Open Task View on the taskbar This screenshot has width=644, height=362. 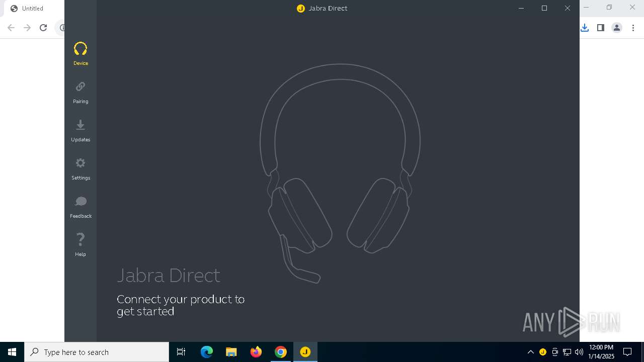pos(181,352)
